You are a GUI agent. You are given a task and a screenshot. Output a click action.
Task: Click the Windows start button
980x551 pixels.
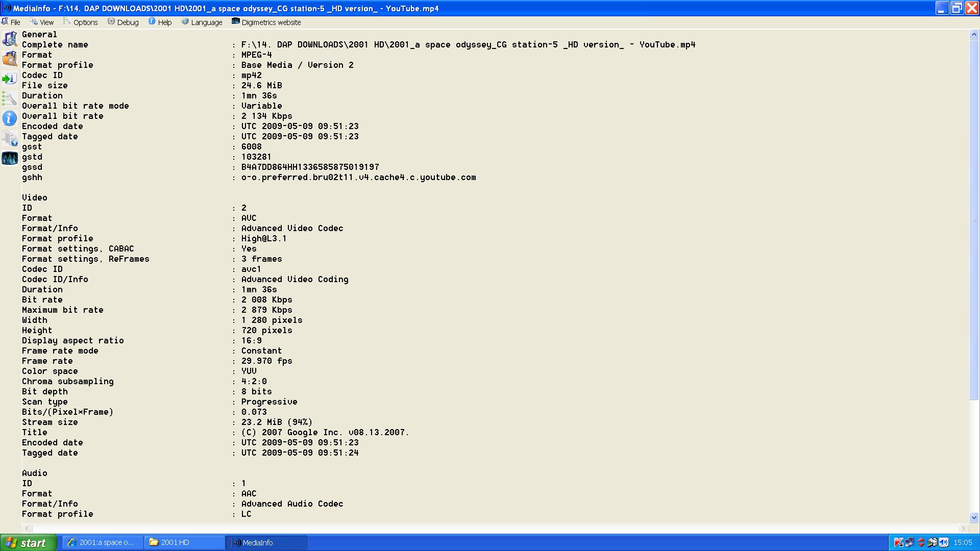(x=28, y=542)
